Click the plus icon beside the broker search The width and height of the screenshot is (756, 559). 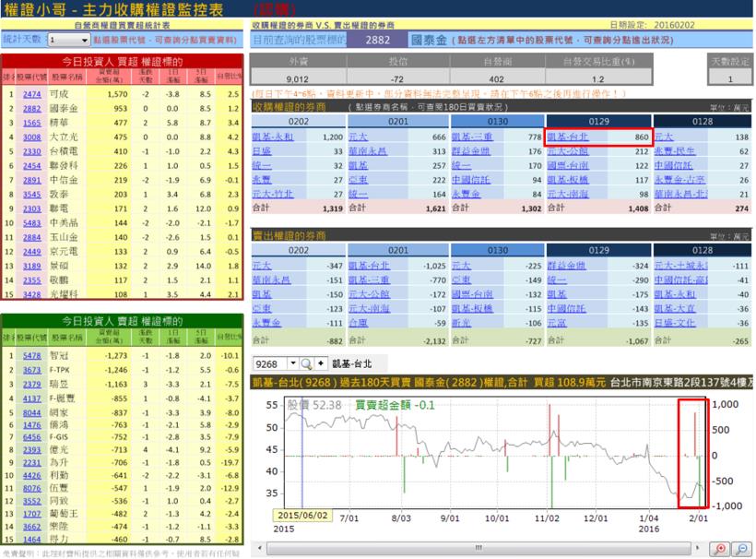tap(321, 363)
